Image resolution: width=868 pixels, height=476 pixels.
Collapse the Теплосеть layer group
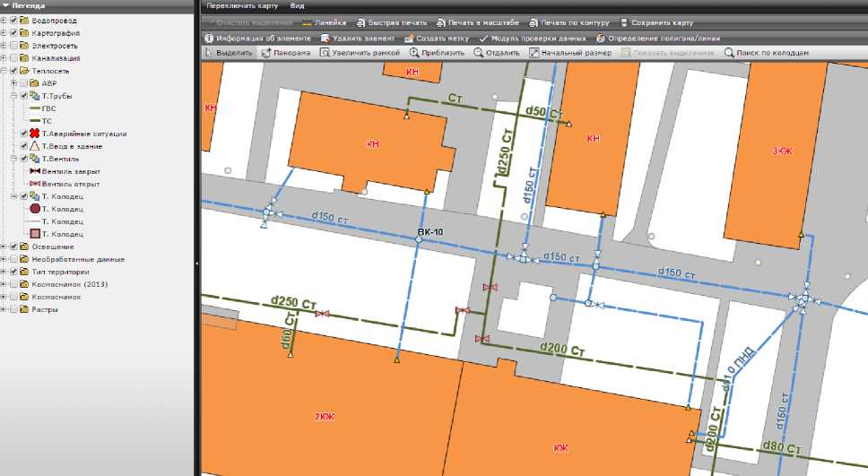coord(4,71)
